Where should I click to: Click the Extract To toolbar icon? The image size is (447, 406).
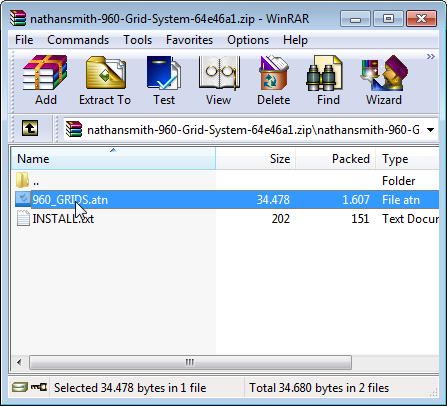click(x=105, y=73)
